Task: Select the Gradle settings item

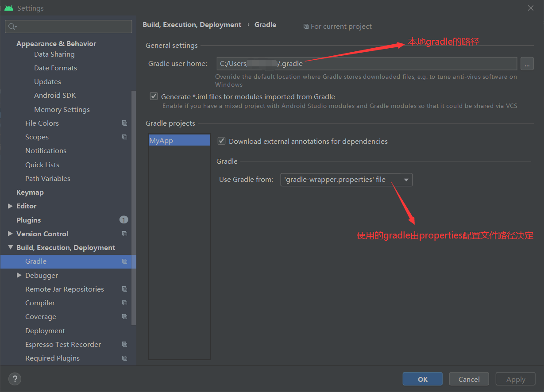Action: (68, 261)
